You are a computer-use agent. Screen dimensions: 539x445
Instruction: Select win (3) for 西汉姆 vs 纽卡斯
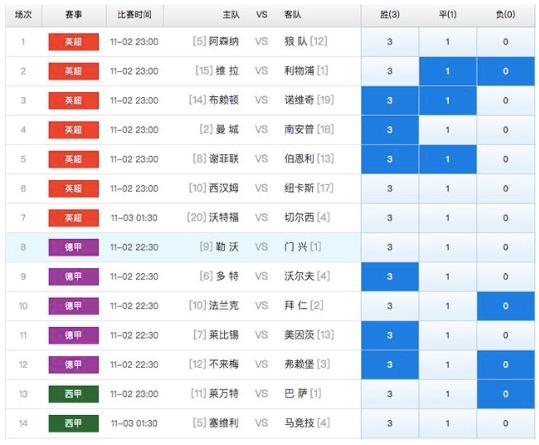390,189
